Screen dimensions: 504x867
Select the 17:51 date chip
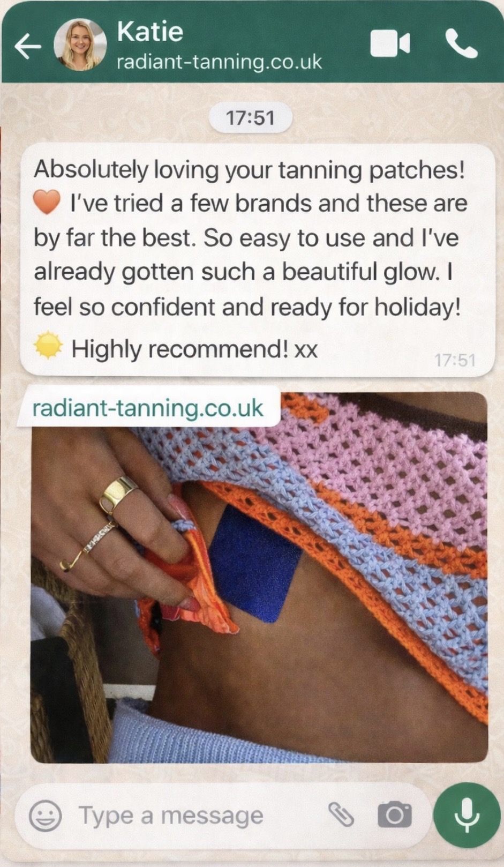pos(250,118)
